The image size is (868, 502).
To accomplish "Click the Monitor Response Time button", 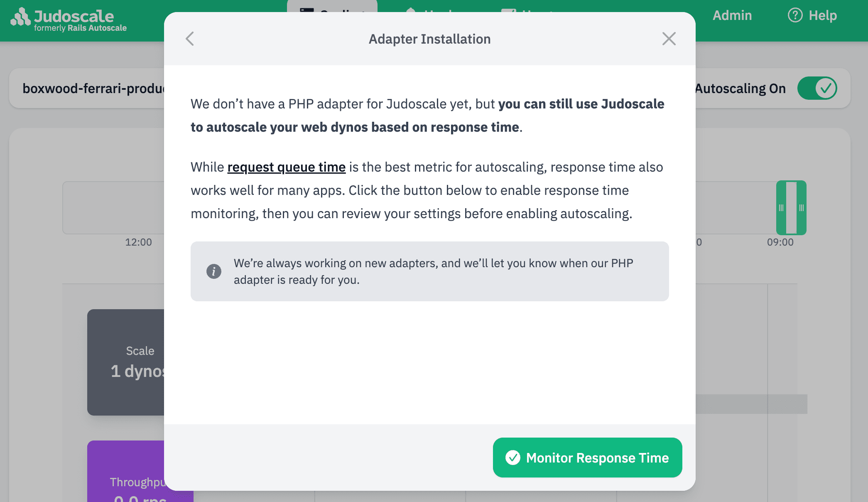I will [x=587, y=458].
